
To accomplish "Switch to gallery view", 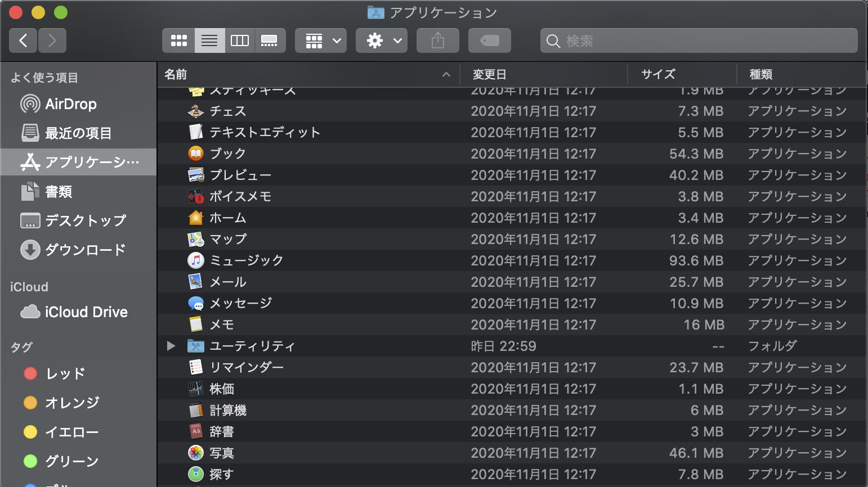I will coord(270,40).
